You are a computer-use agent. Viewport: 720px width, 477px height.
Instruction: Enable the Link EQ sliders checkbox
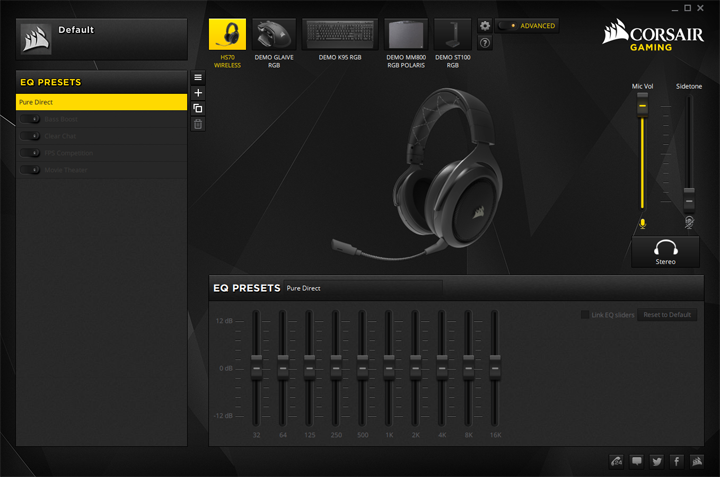[x=585, y=315]
